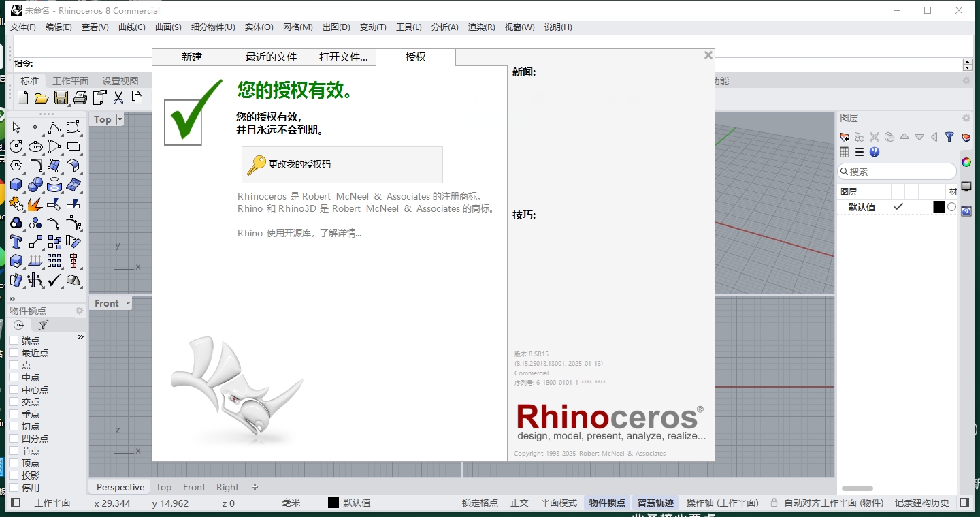Toggle 正交 ortho mode in status bar
Viewport: 980px width, 517px height.
coord(519,503)
